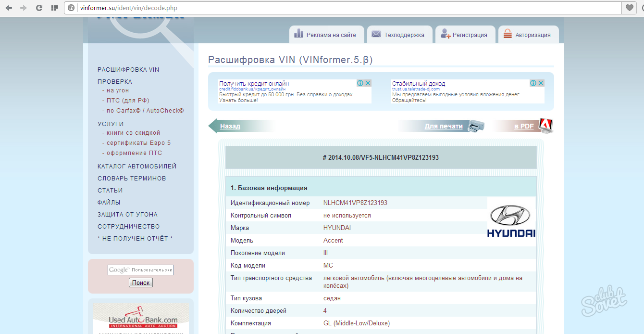This screenshot has width=644, height=334.
Task: Reload the page with refresh icon
Action: [39, 8]
